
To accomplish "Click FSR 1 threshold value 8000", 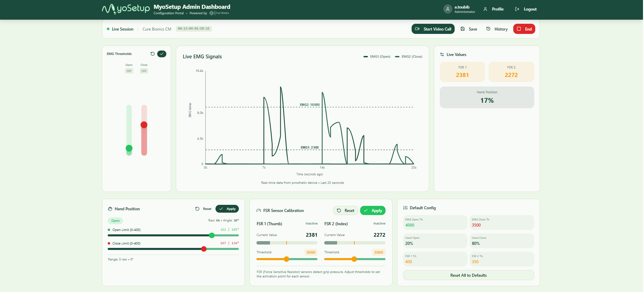I will 311,252.
